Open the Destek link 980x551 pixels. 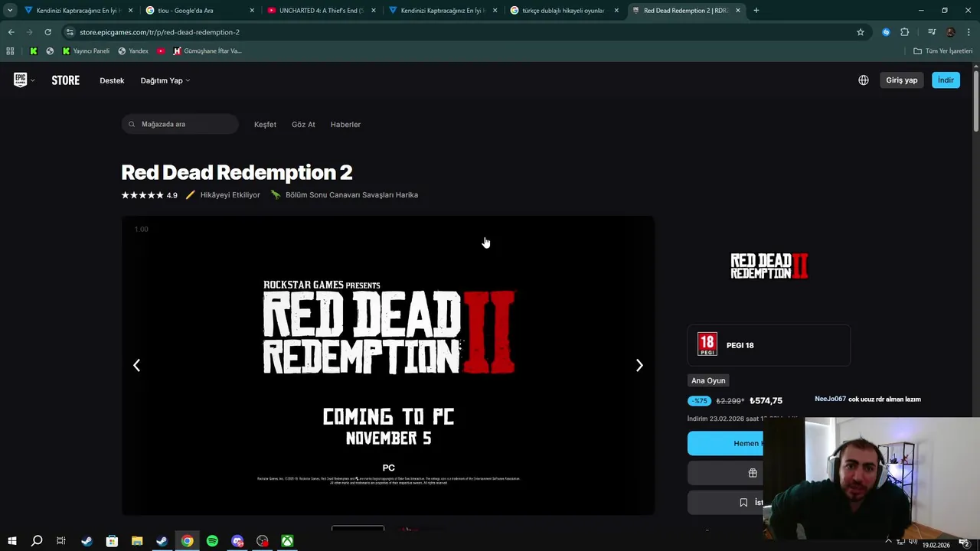click(112, 80)
